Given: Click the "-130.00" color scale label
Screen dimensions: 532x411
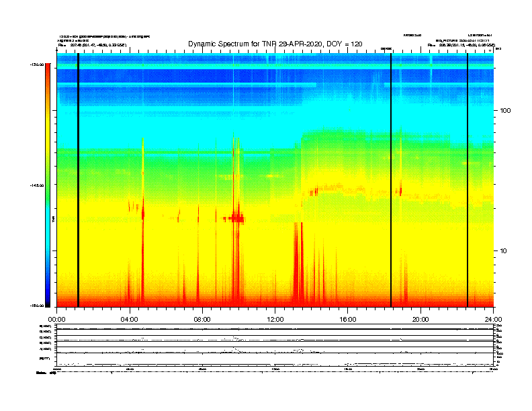Looking at the screenshot, I should point(37,64).
